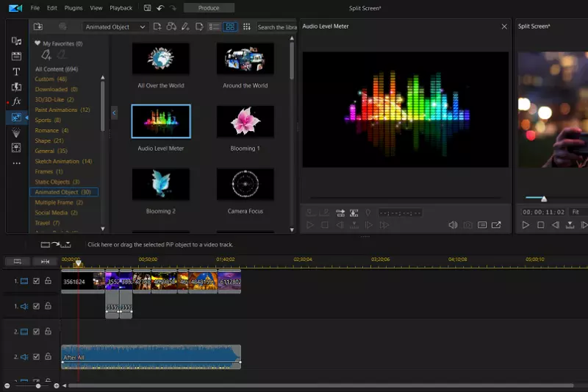Undo the last action

160,8
